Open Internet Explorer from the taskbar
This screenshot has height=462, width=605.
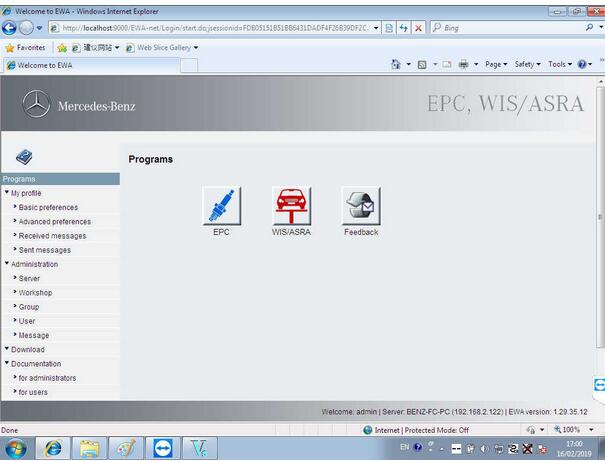[53, 448]
